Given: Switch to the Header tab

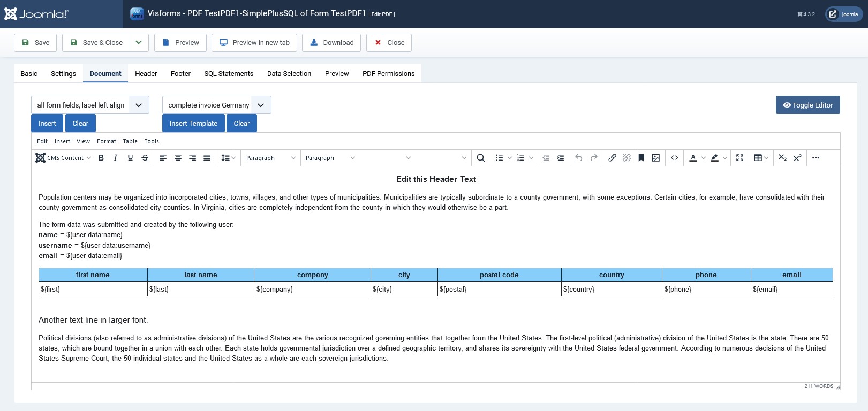Looking at the screenshot, I should tap(146, 73).
